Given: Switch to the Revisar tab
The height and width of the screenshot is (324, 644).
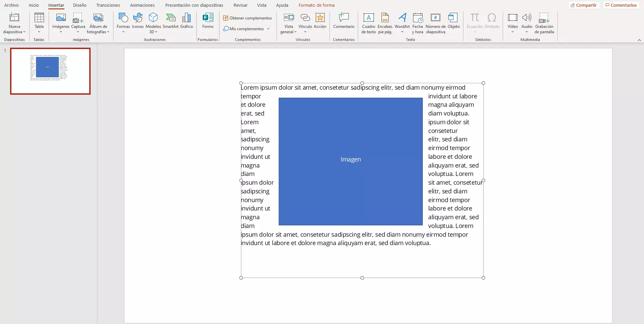Looking at the screenshot, I should (240, 5).
